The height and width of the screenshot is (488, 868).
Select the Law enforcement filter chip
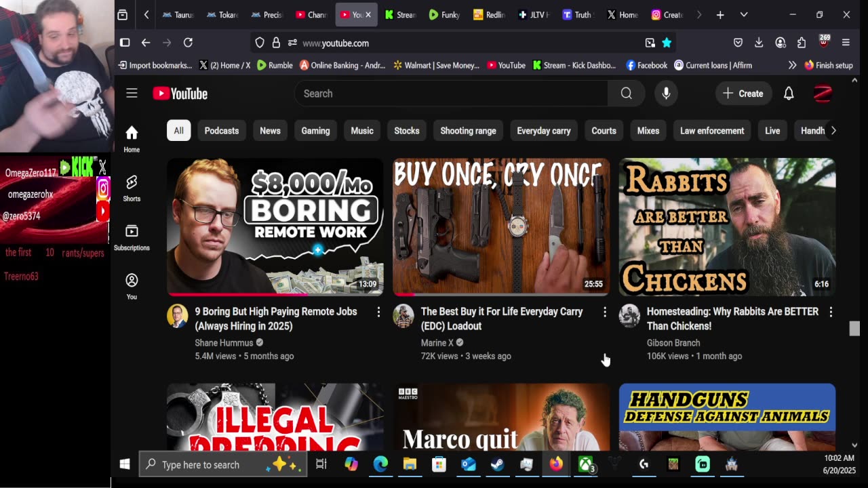click(712, 131)
